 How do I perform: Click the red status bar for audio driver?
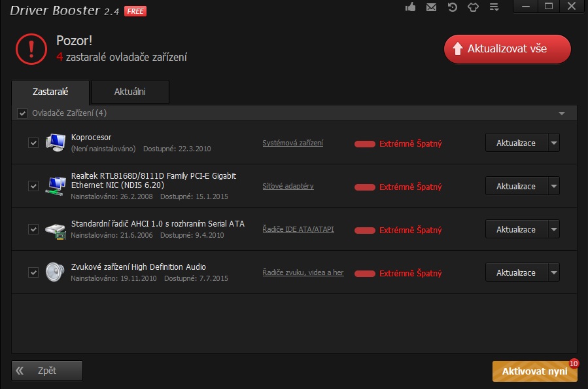[364, 273]
